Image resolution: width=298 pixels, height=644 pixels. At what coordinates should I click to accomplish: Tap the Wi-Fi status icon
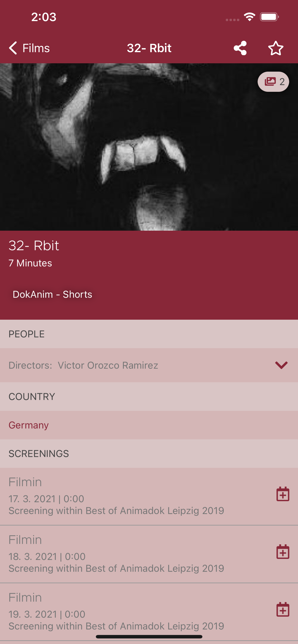pos(249,17)
